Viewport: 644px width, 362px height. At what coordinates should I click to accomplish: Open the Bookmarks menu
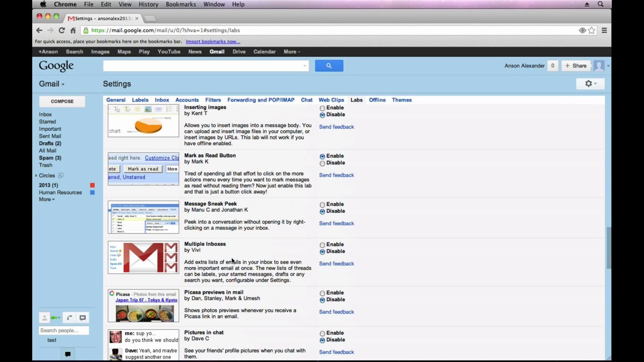(181, 5)
